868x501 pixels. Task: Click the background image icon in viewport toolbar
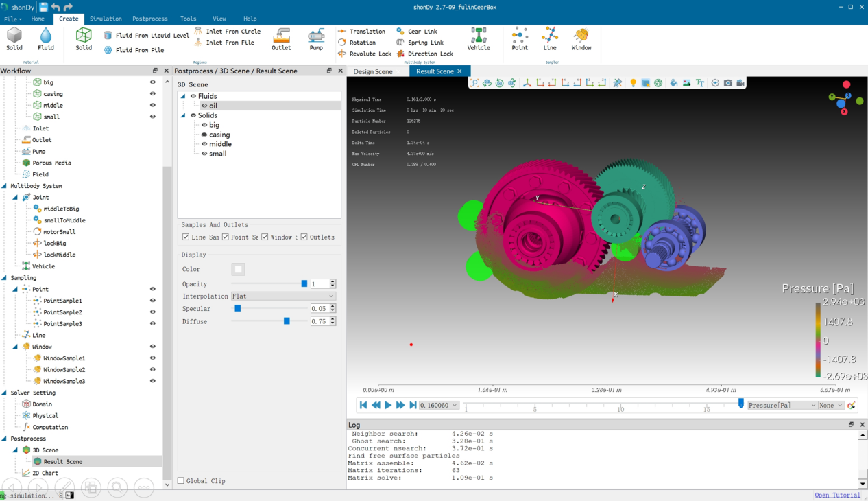click(686, 83)
